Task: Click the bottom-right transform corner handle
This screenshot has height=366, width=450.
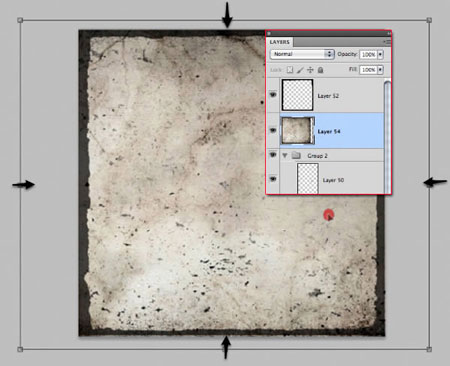Action: 429,349
